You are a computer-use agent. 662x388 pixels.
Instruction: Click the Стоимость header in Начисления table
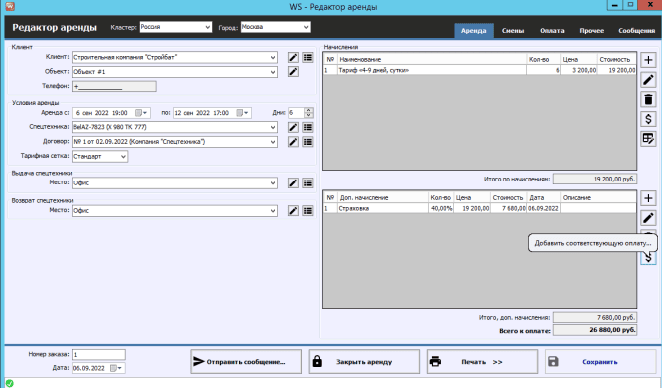pos(616,60)
